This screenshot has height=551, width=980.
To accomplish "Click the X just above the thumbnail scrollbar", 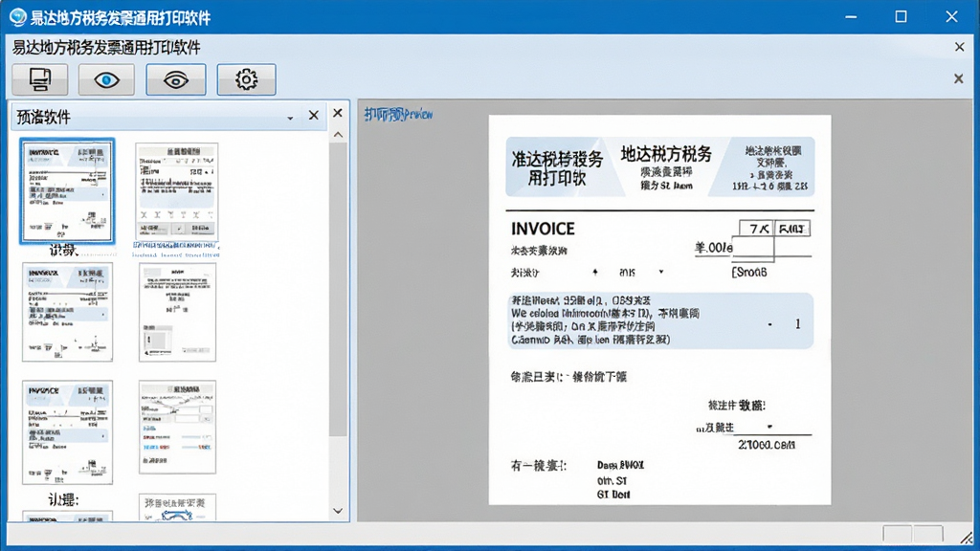I will 338,113.
